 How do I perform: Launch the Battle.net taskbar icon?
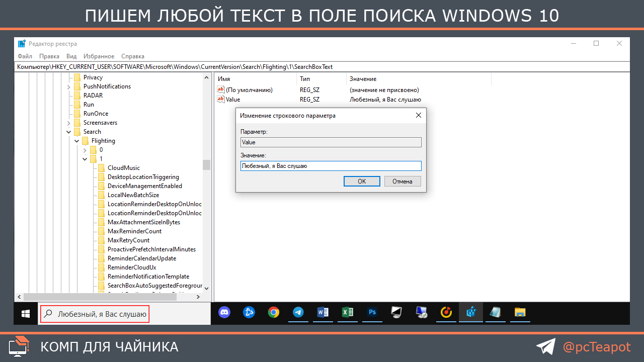point(249,313)
